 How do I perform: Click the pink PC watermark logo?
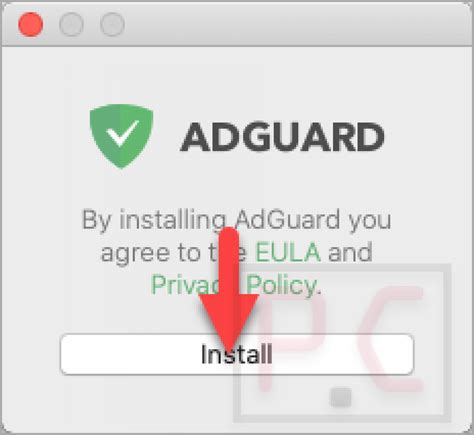coord(342,342)
